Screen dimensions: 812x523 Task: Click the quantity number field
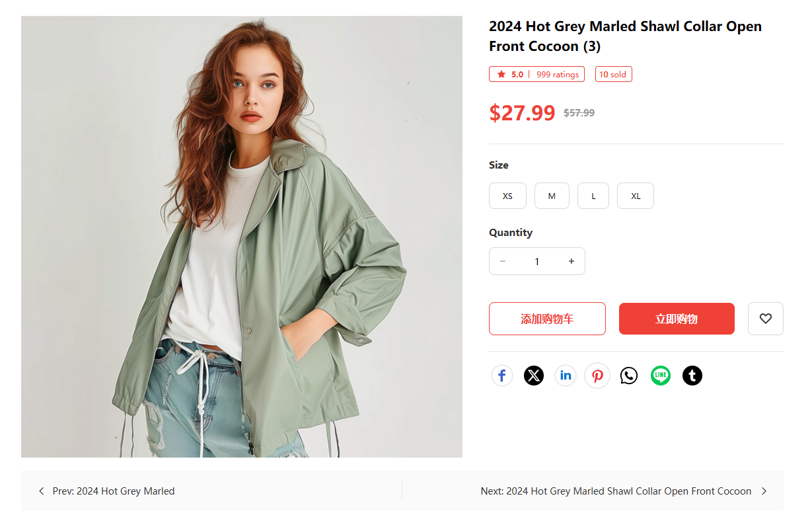[537, 261]
